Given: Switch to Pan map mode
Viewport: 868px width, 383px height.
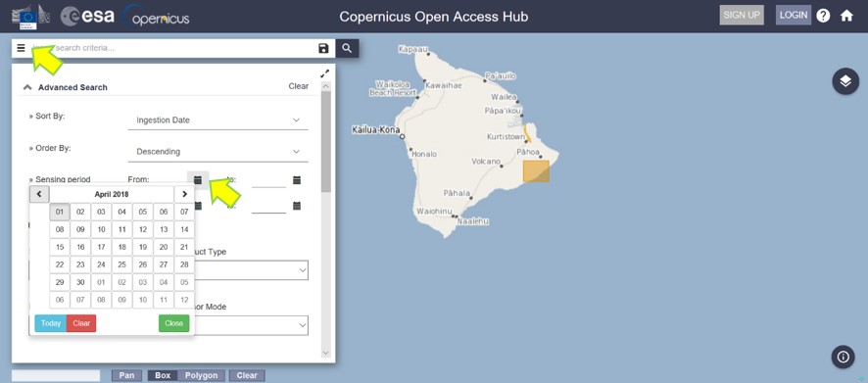Looking at the screenshot, I should (x=126, y=375).
